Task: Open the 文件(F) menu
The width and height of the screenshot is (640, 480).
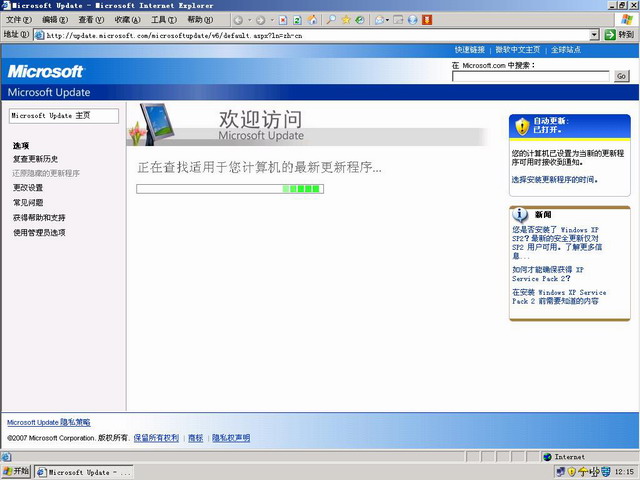Action: pos(19,20)
